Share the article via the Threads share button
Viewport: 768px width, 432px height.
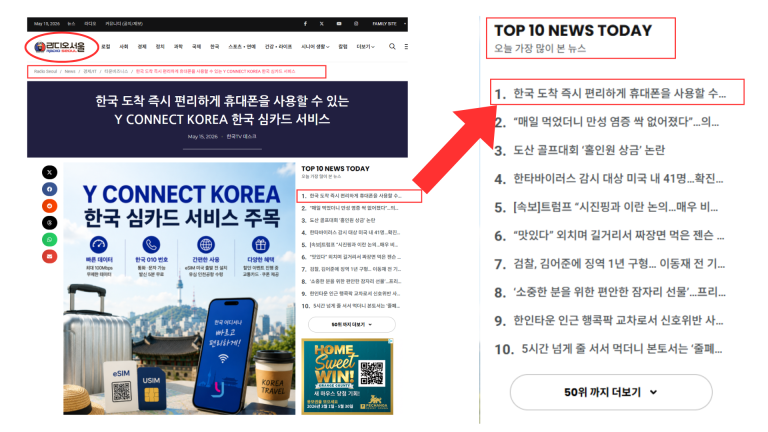[x=49, y=223]
